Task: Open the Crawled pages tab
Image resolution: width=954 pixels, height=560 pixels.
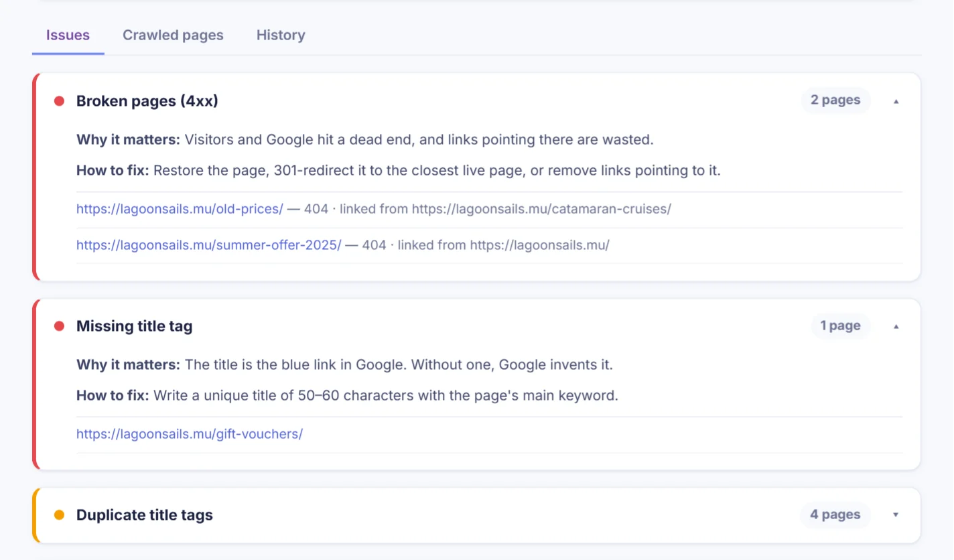Action: click(x=173, y=36)
